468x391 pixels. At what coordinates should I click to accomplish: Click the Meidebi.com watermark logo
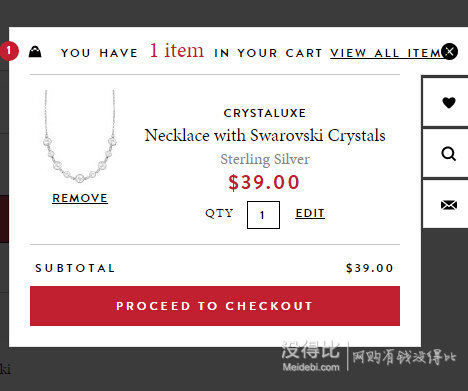pyautogui.click(x=311, y=356)
